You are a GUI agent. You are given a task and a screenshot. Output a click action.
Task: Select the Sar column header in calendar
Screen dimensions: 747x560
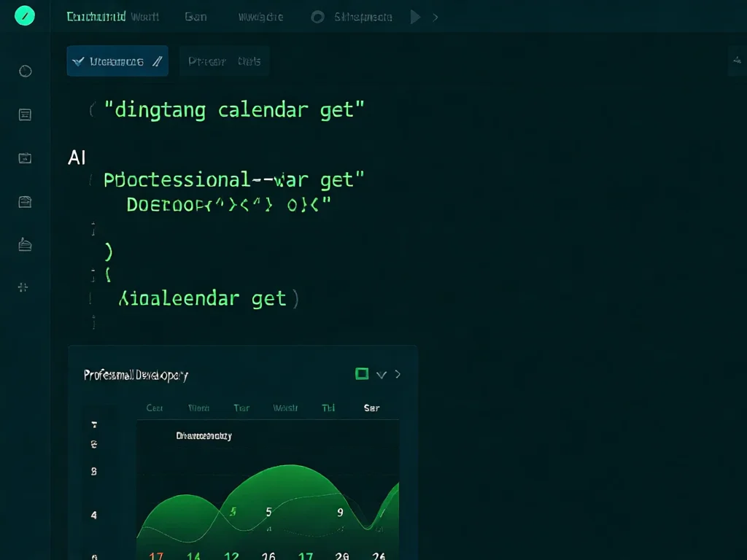(371, 408)
